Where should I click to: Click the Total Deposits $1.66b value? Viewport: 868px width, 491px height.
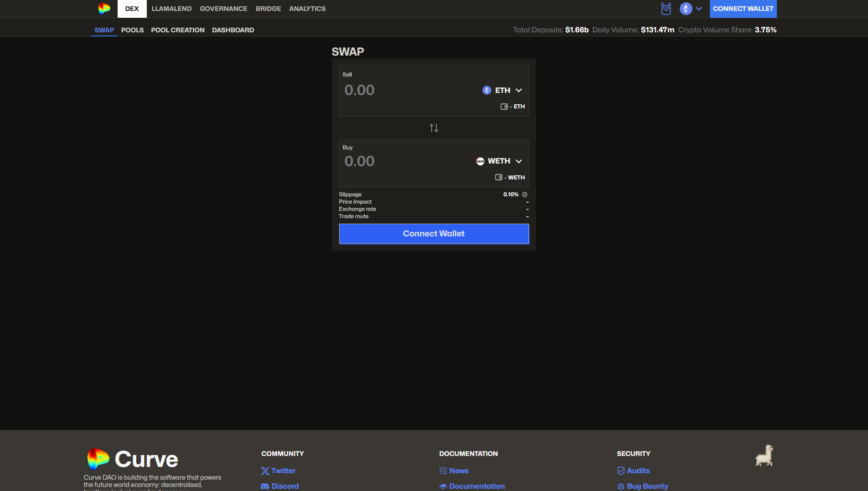(x=577, y=30)
